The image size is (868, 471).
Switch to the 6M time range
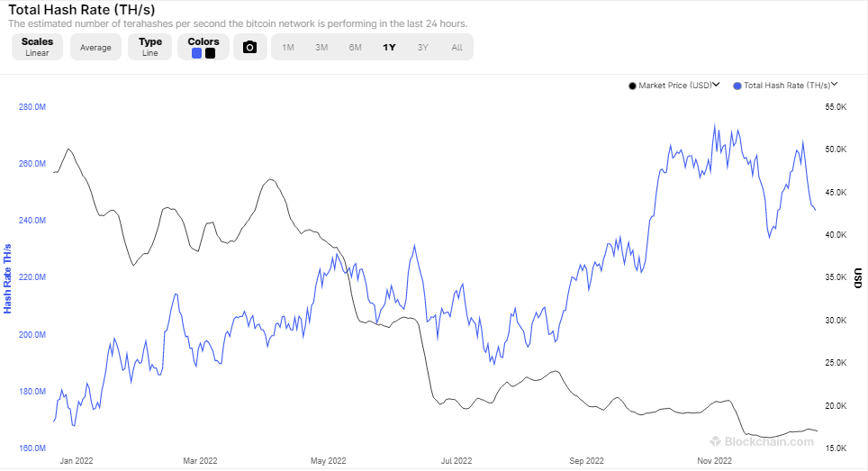point(356,48)
